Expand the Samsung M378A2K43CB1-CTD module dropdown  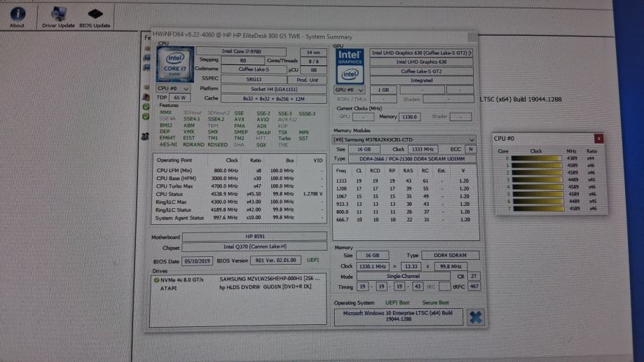point(404,139)
